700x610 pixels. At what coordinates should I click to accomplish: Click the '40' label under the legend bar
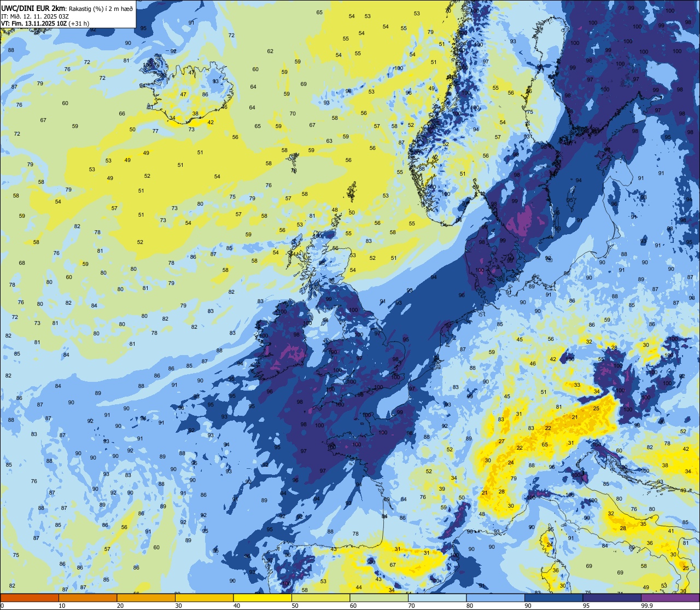(237, 606)
